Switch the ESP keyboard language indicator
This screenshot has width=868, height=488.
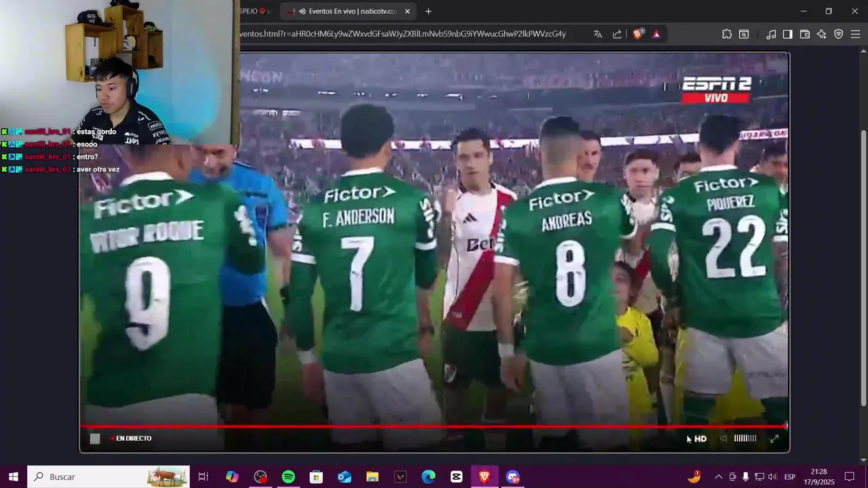(x=790, y=476)
